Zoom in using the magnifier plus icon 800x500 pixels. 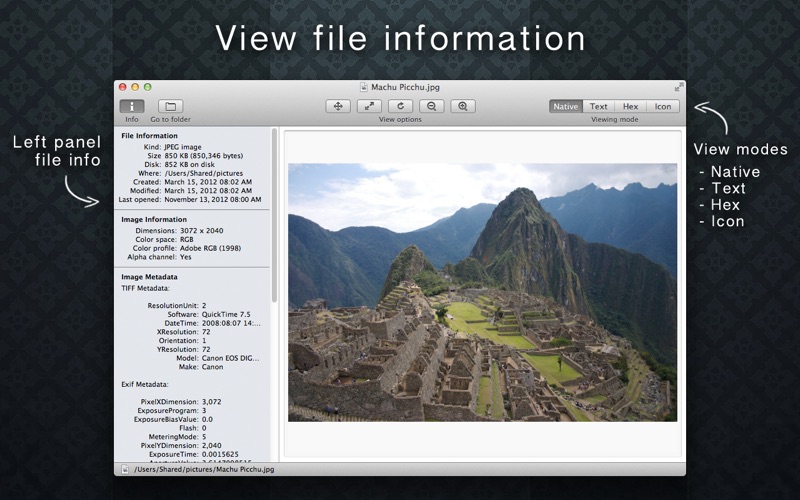tap(462, 106)
